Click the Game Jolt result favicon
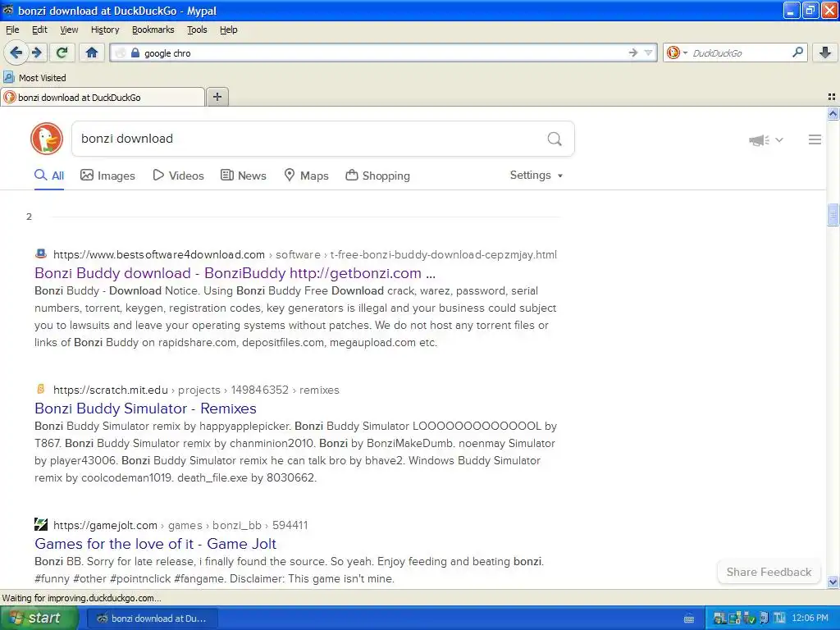This screenshot has width=840, height=630. pyautogui.click(x=41, y=524)
